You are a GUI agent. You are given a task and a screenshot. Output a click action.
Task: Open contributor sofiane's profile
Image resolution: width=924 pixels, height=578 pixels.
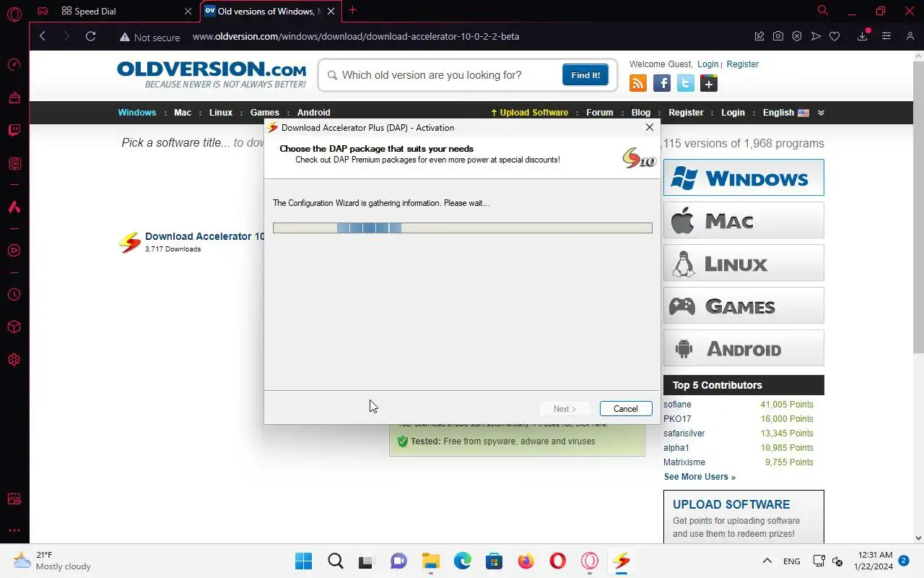point(677,405)
